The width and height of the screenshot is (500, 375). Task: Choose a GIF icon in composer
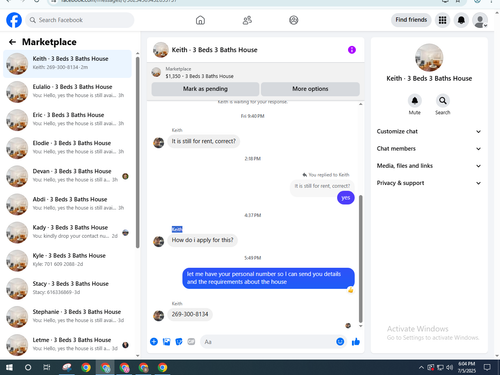coord(191,341)
